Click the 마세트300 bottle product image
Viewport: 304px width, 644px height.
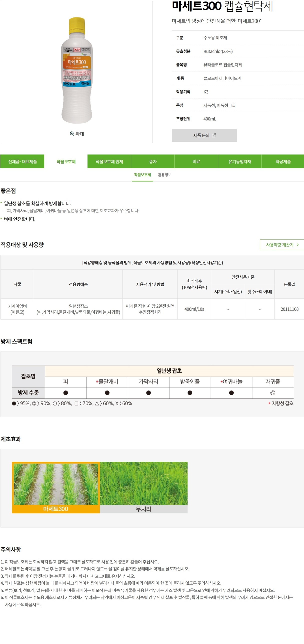(x=77, y=70)
